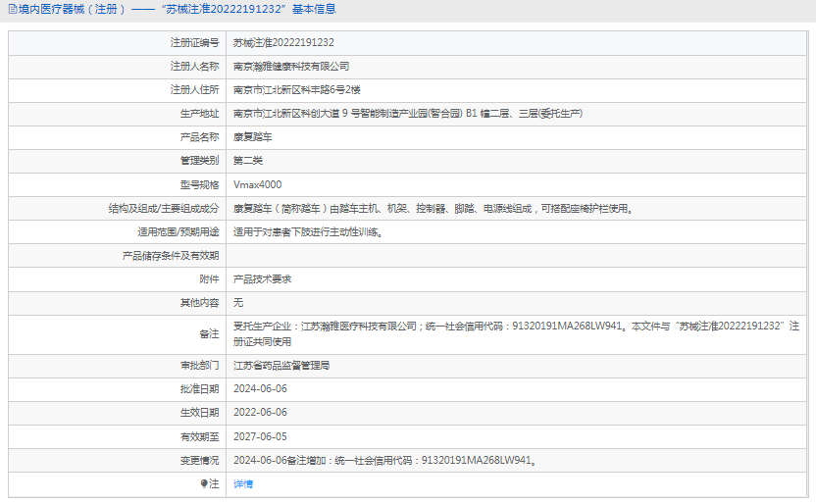Click the 产品储存条件及有效期 label

pyautogui.click(x=171, y=256)
